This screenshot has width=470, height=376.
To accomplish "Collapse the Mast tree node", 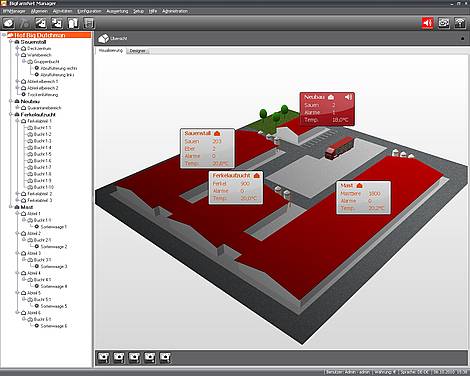I will (x=11, y=207).
